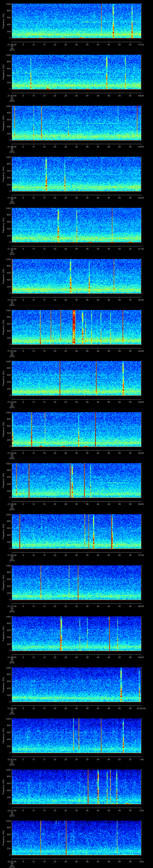Image resolution: width=153 pixels, height=868 pixels.
Task: Click the spectrogram panel starting at 21:46:00
Action: (x=77, y=21)
